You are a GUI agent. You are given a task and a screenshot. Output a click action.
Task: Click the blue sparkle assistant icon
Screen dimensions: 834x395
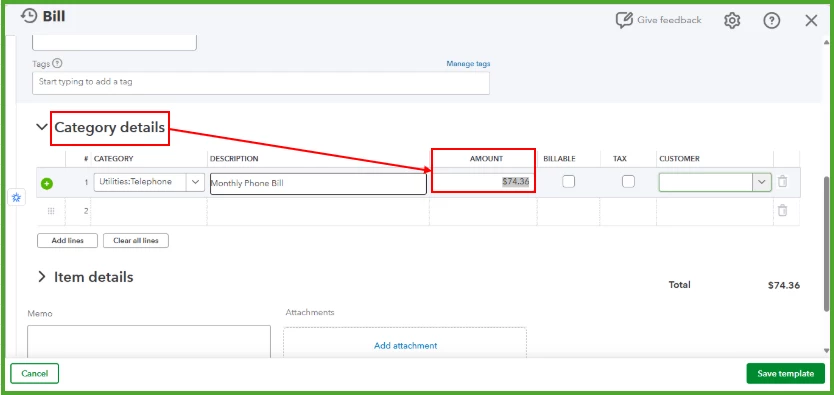[16, 198]
